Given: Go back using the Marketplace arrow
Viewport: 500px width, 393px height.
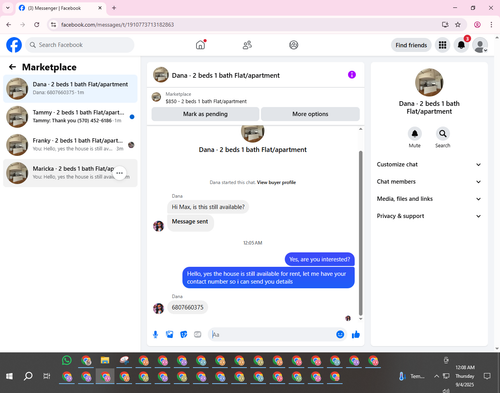Looking at the screenshot, I should (x=12, y=67).
